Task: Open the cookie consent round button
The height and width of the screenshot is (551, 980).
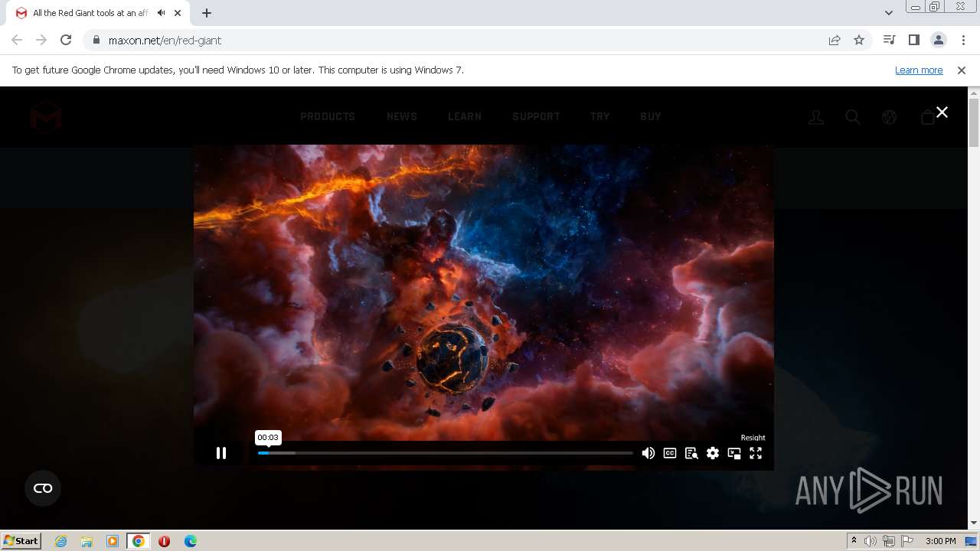Action: 43,488
